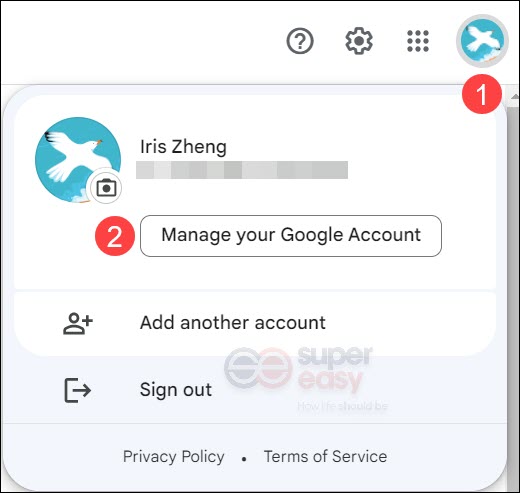This screenshot has height=493, width=520.
Task: Click the sign-out arrow icon
Action: coord(77,390)
